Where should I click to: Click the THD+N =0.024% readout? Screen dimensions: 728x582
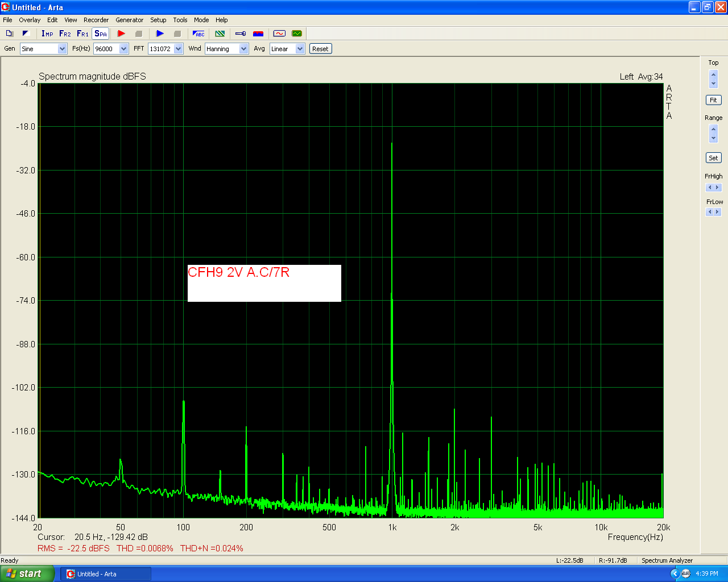(x=212, y=548)
